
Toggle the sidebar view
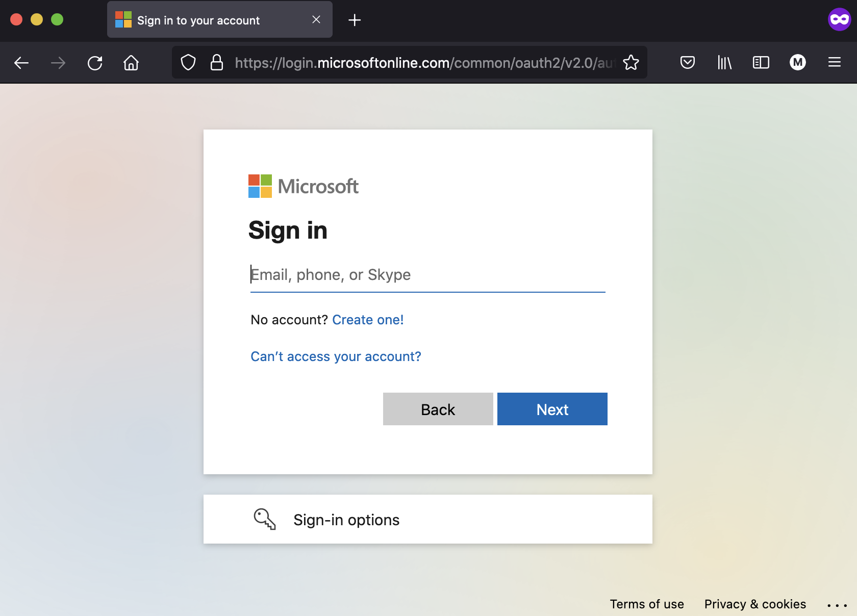(x=761, y=63)
